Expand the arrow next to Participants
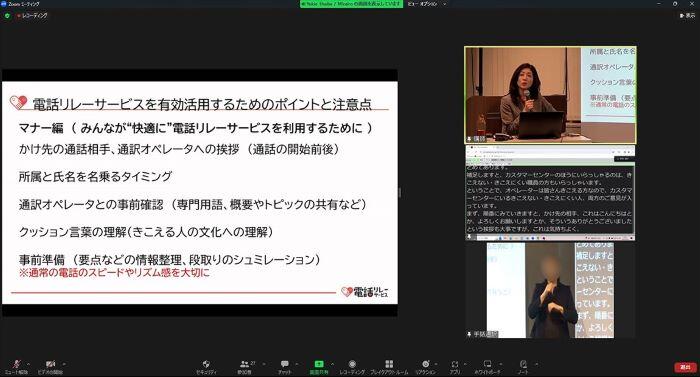 click(x=264, y=364)
